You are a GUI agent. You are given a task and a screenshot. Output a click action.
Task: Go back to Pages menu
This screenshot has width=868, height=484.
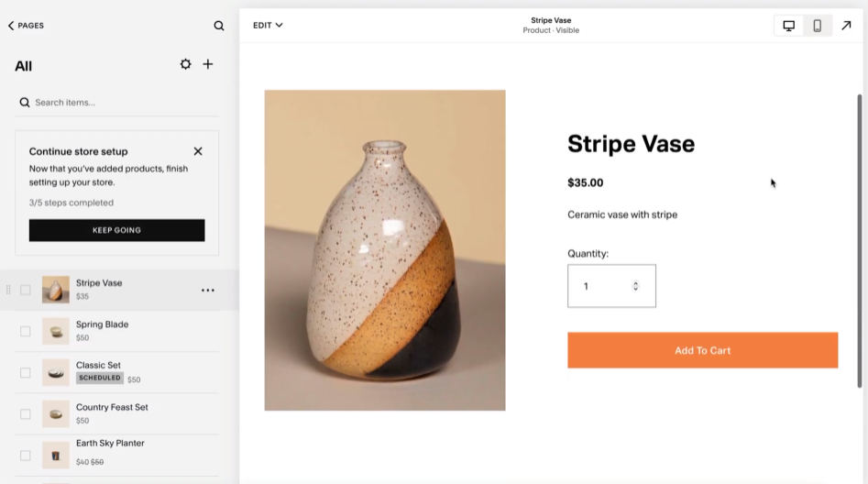pos(26,26)
